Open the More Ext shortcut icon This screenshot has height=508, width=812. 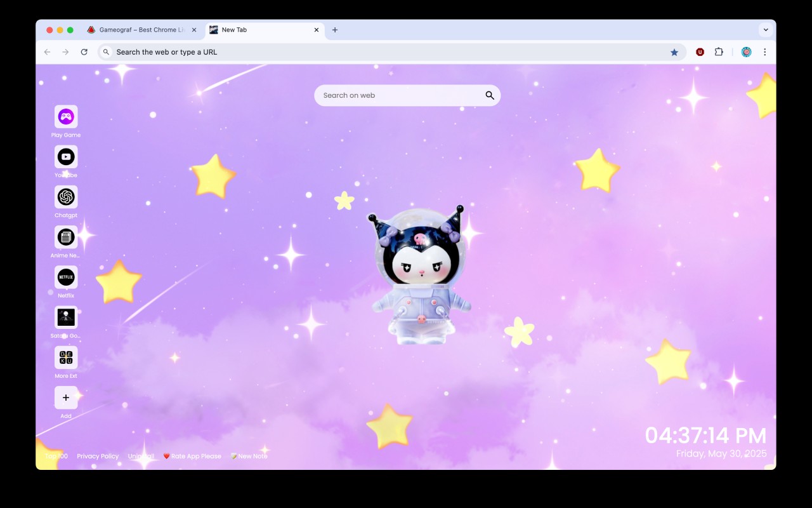pyautogui.click(x=66, y=358)
